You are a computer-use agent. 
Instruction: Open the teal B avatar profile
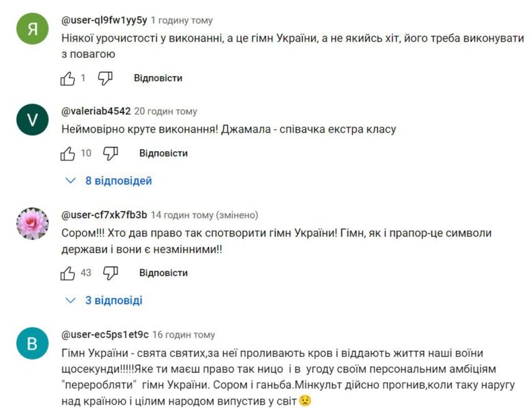[x=33, y=343]
